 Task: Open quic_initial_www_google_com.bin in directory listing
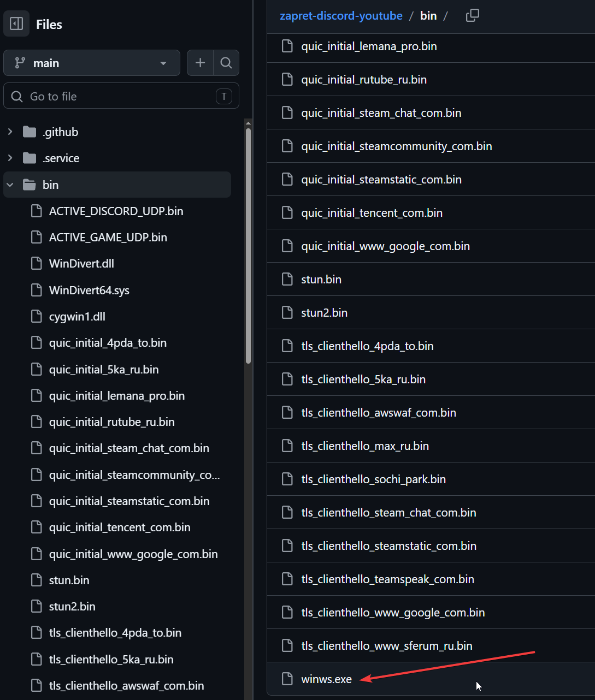coord(385,246)
